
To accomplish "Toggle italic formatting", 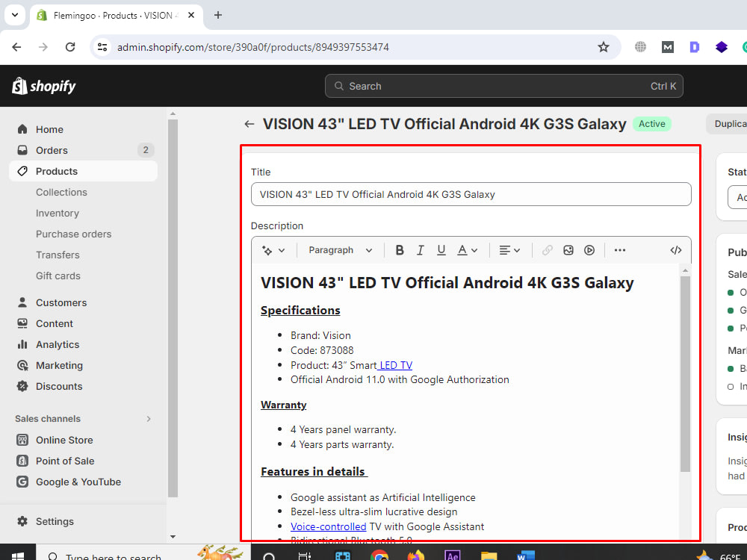I will [x=420, y=250].
